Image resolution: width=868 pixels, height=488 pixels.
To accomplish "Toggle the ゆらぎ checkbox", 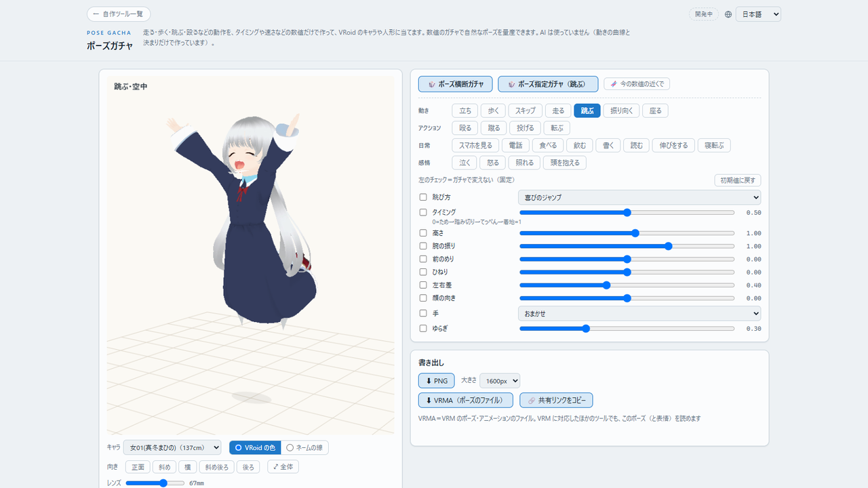I will 423,328.
